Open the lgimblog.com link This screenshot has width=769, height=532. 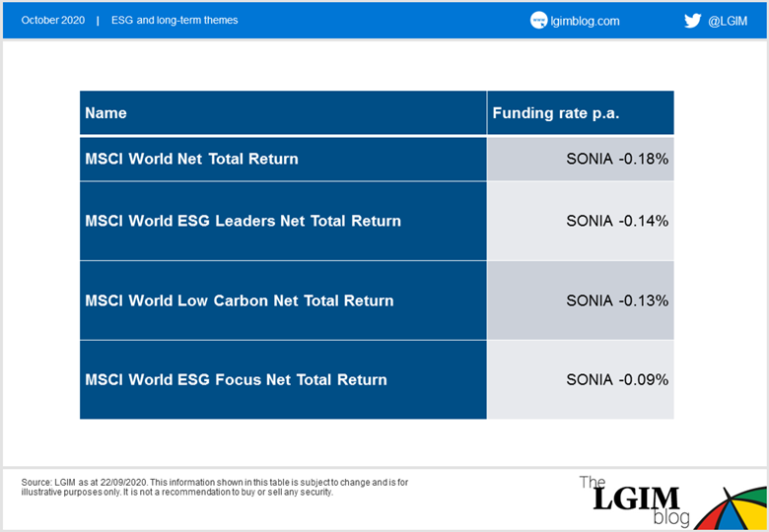coord(585,21)
